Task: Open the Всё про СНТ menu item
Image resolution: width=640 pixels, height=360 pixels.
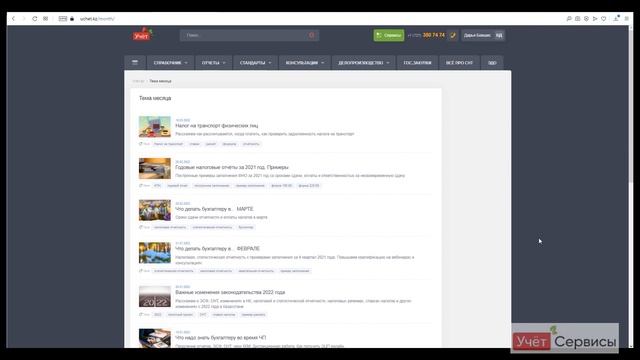Action: click(x=459, y=63)
